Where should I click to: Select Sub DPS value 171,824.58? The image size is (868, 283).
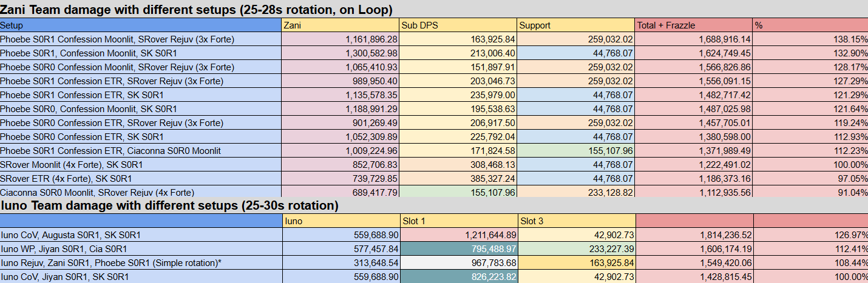[458, 151]
